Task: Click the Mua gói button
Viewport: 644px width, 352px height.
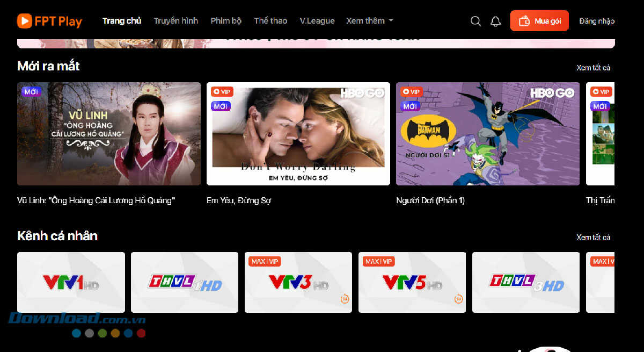Action: tap(539, 20)
